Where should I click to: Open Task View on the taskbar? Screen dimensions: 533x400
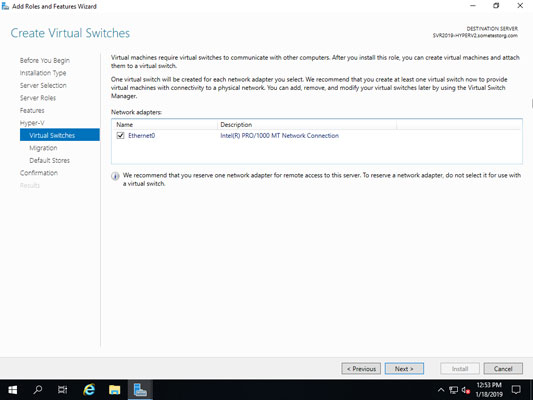[x=63, y=390]
